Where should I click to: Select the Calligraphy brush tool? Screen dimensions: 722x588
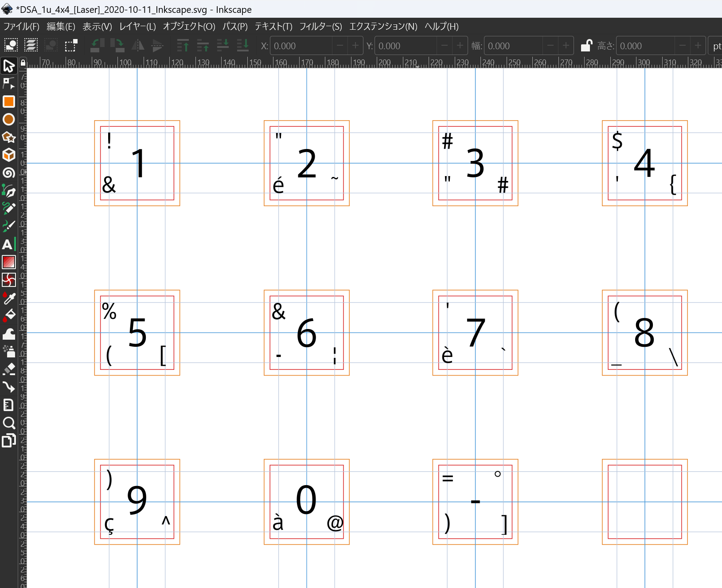tap(9, 226)
